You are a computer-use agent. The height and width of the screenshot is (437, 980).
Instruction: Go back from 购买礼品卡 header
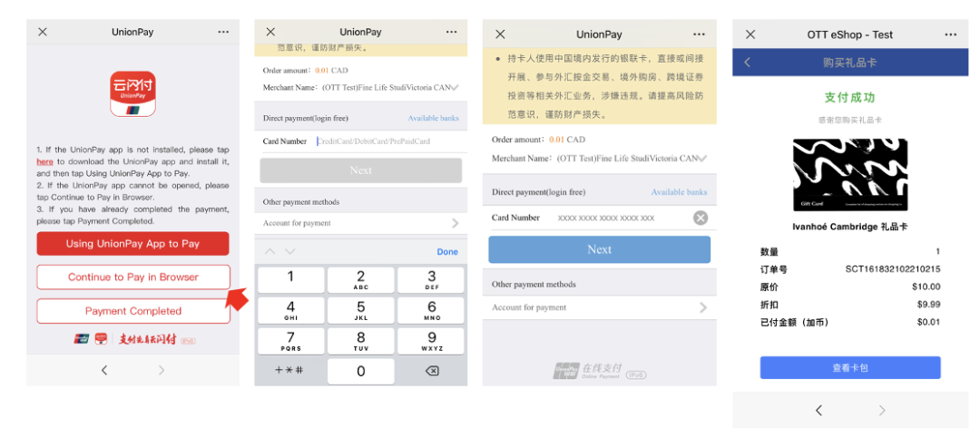tap(748, 63)
